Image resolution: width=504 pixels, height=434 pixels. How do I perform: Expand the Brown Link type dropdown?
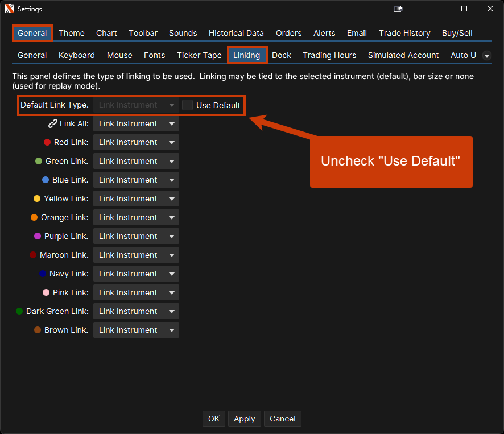[x=136, y=330]
